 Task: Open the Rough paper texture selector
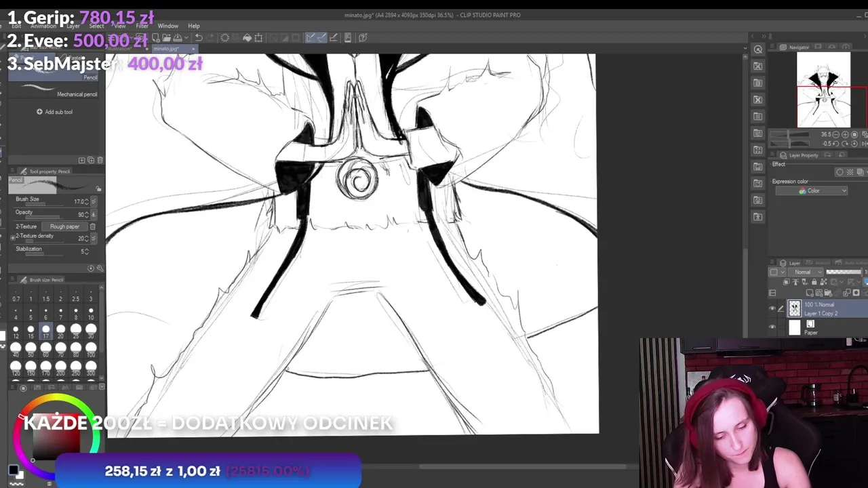(64, 226)
